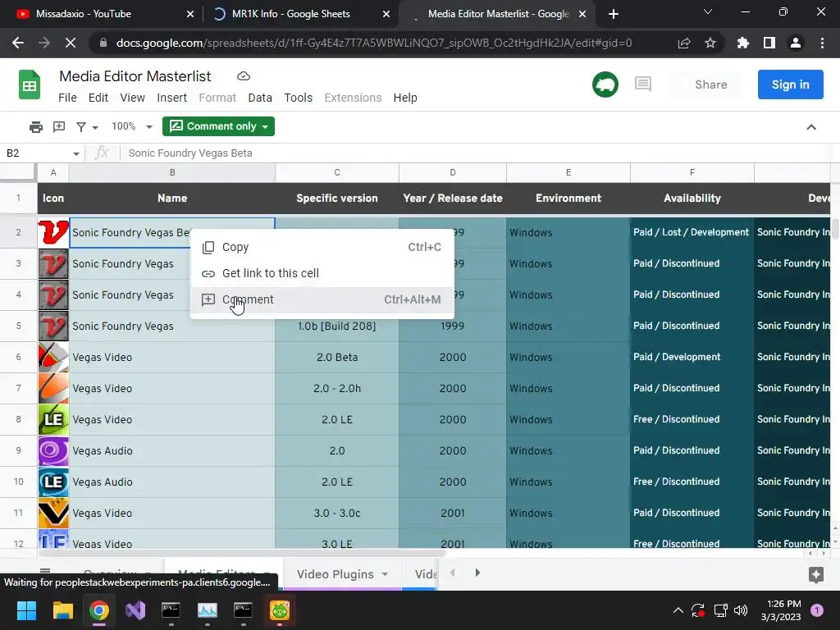Click the name box showing B2
The width and height of the screenshot is (840, 630).
tap(36, 153)
